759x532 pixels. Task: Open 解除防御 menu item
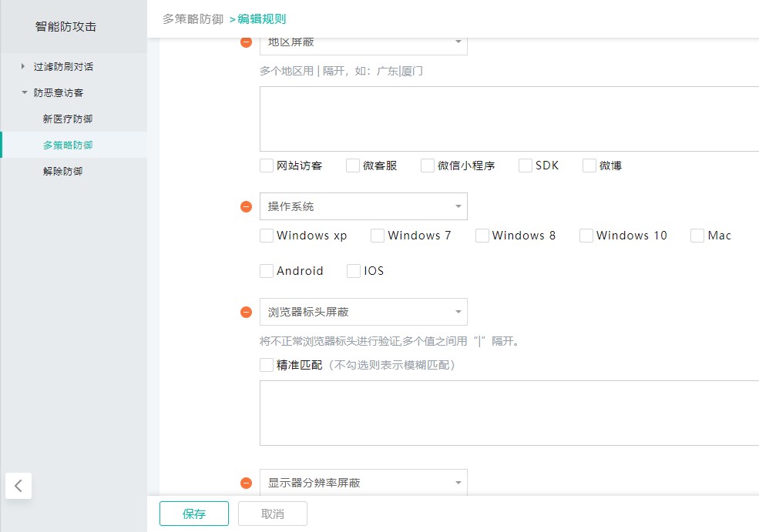coord(63,172)
